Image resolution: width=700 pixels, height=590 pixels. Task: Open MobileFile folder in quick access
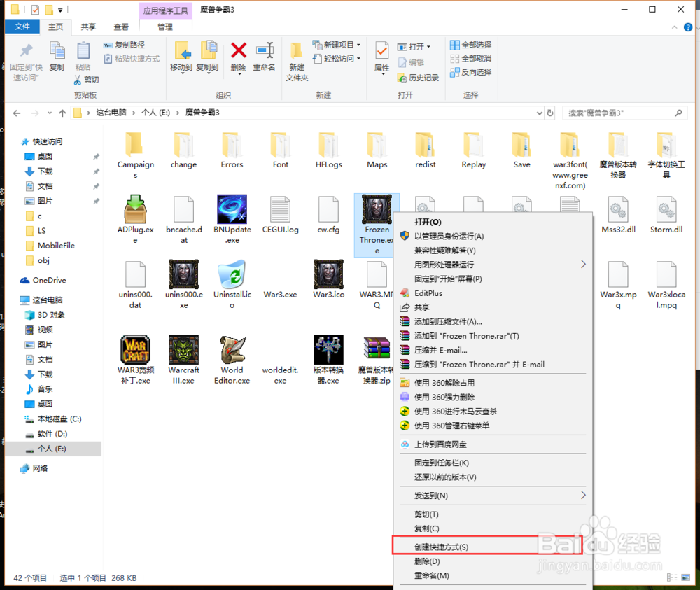pyautogui.click(x=50, y=246)
